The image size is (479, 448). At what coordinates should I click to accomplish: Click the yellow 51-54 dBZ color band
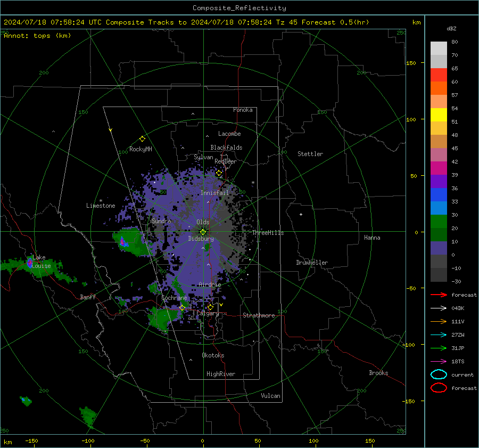[439, 115]
